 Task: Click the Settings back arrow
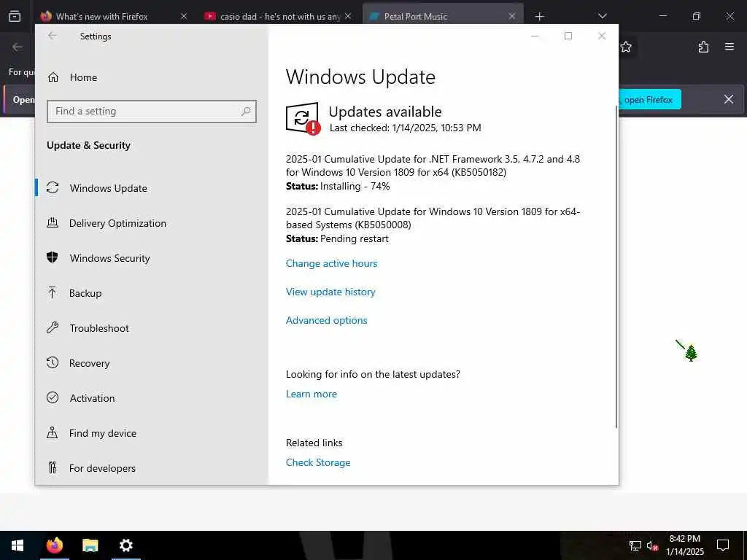click(x=53, y=36)
